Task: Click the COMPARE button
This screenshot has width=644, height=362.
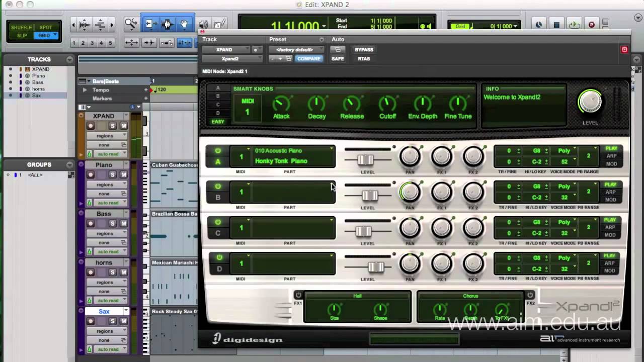Action: (308, 59)
